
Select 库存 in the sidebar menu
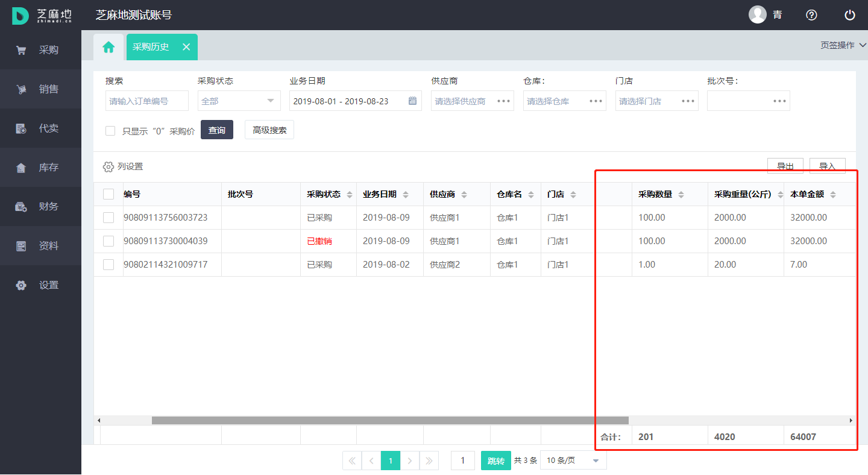point(40,168)
